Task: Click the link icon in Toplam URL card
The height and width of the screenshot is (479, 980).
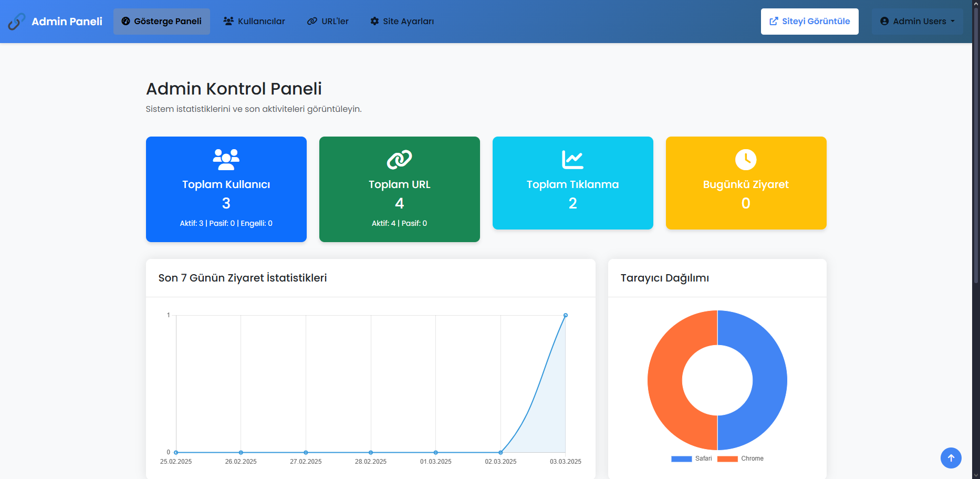Action: (400, 160)
